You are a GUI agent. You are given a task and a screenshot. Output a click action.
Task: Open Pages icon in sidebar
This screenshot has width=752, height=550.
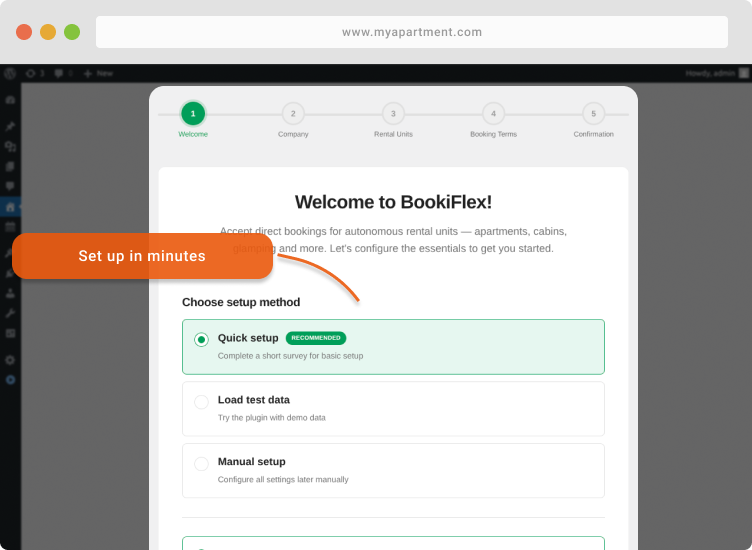pyautogui.click(x=10, y=166)
